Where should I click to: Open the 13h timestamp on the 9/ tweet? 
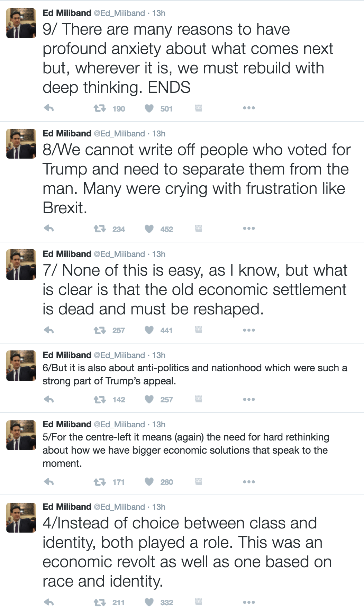tap(159, 13)
